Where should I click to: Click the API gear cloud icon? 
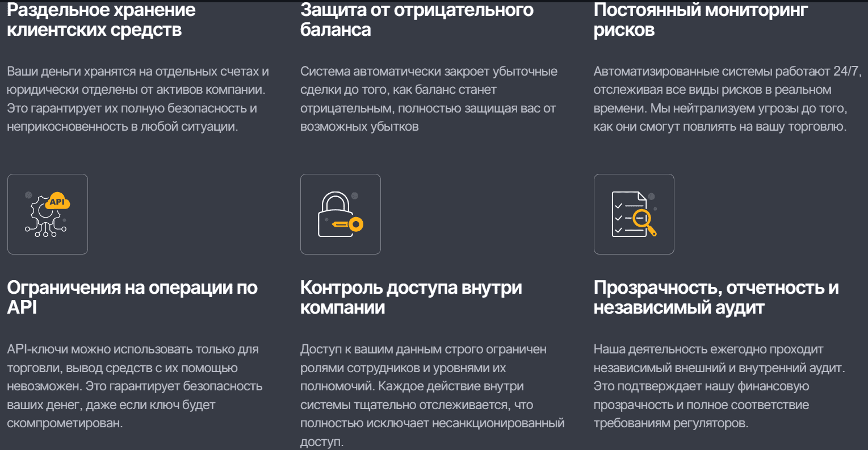coord(48,214)
